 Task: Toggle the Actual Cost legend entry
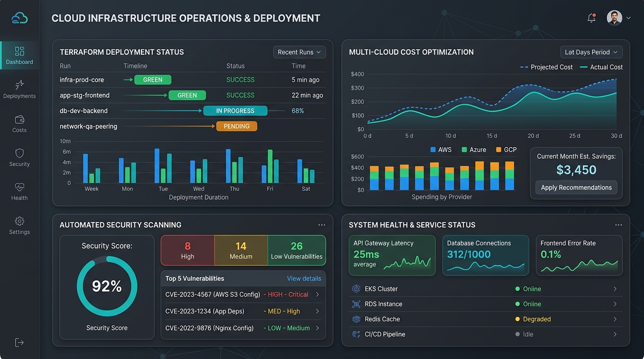tap(601, 67)
